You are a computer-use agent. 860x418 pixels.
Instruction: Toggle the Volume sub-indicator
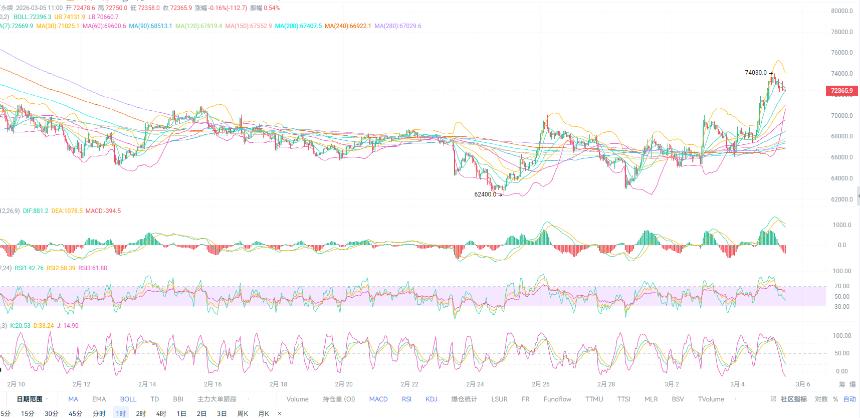[297, 399]
